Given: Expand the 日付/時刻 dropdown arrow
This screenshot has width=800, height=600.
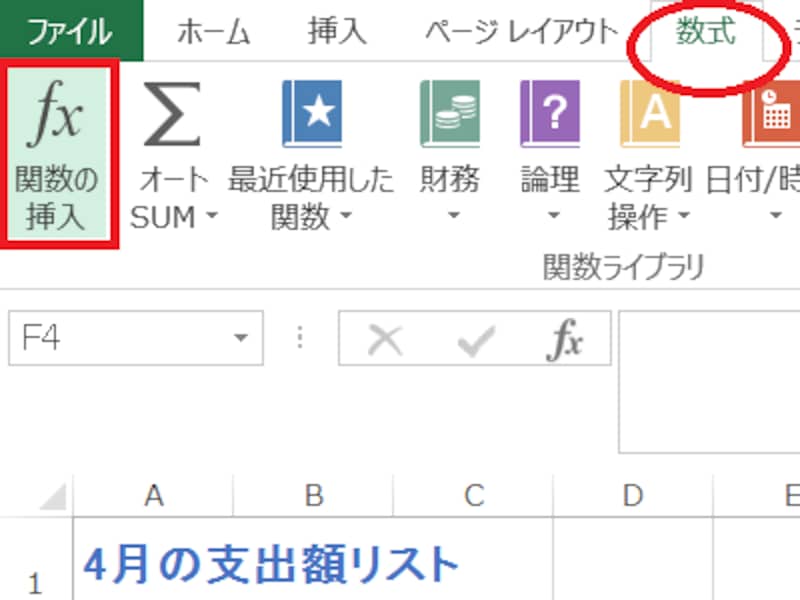Looking at the screenshot, I should tap(776, 215).
